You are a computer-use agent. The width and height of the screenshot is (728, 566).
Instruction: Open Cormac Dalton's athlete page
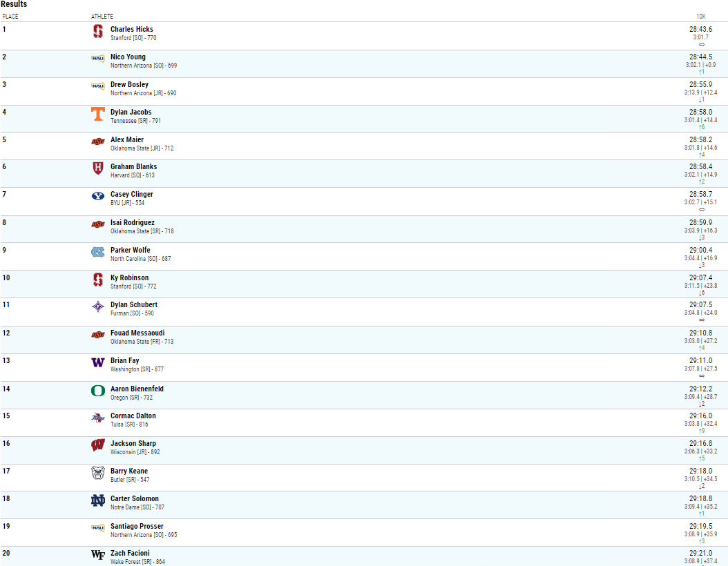click(133, 416)
